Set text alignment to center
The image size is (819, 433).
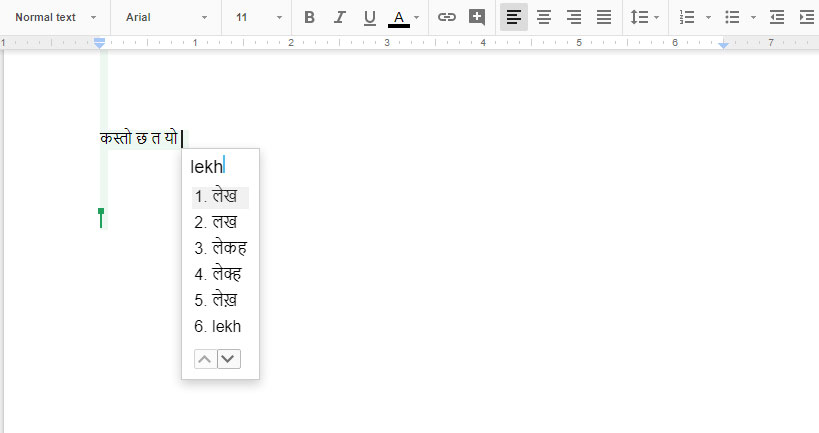point(544,17)
